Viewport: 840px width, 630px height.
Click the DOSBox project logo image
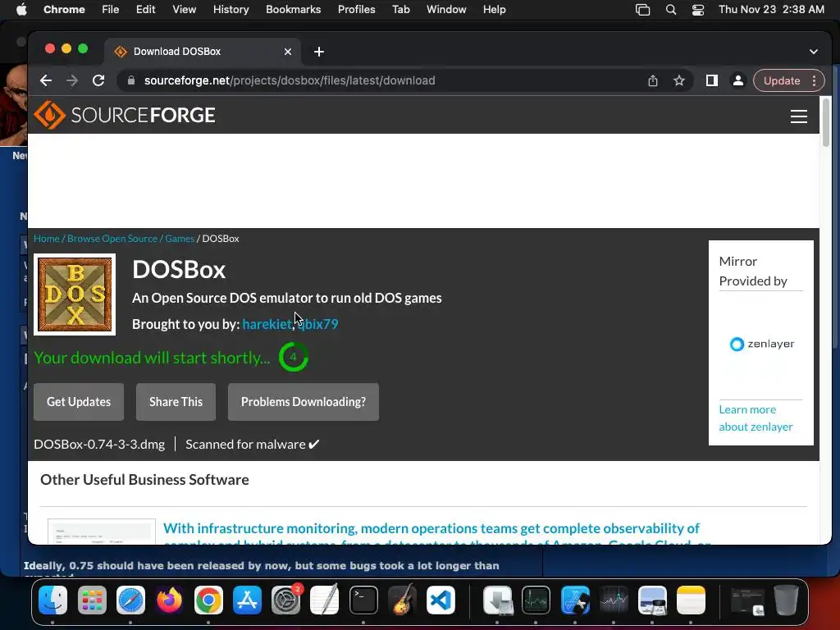[75, 294]
